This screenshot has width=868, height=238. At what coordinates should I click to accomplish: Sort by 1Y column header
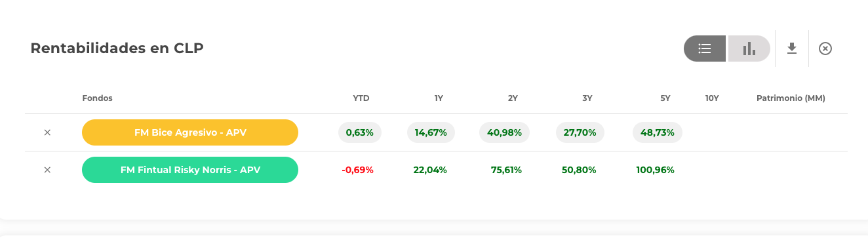coord(439,98)
